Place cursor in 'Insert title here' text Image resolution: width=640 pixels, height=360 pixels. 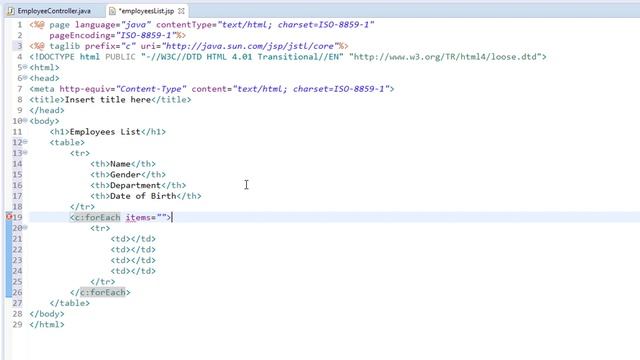click(108, 100)
